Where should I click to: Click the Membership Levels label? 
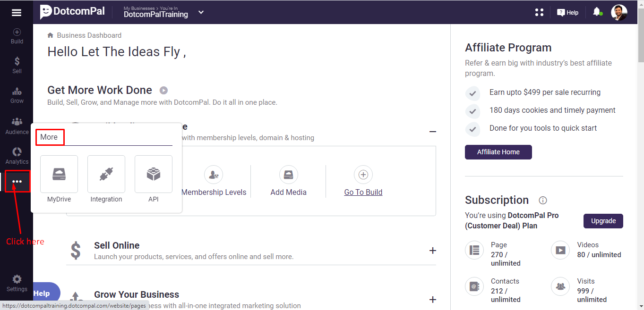(x=214, y=192)
